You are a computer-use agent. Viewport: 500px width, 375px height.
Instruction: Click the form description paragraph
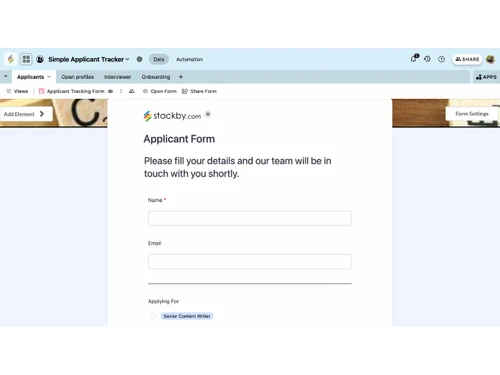[238, 167]
